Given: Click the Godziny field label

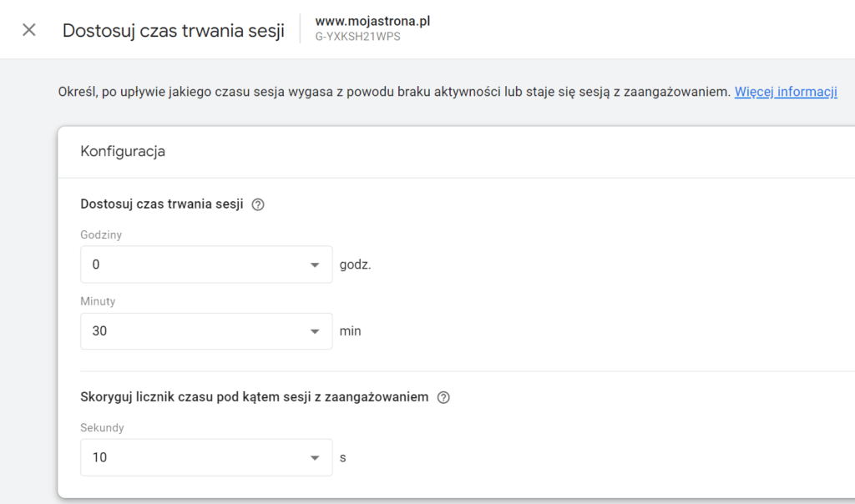Looking at the screenshot, I should (101, 235).
